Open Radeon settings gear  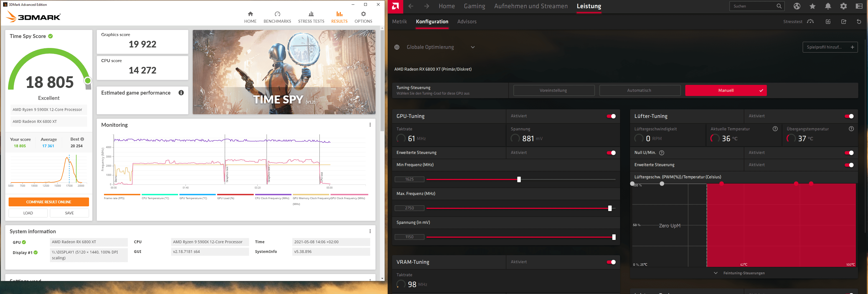tap(843, 6)
